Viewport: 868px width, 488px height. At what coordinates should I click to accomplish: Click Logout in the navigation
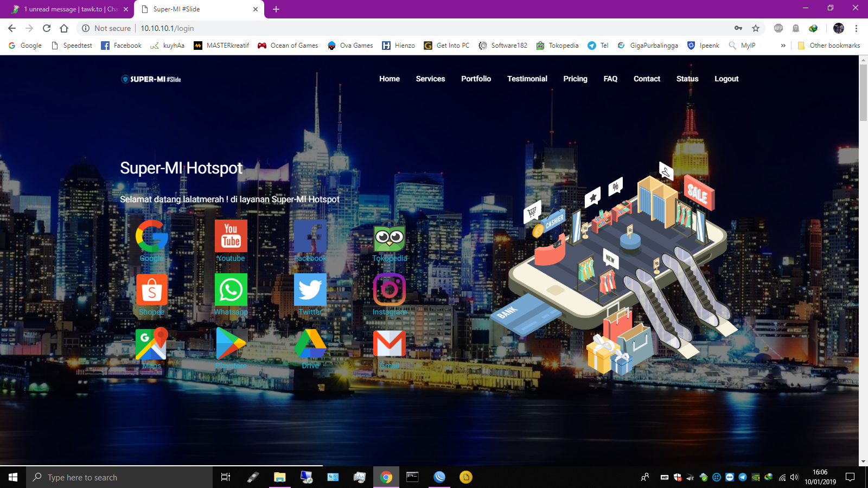(726, 79)
